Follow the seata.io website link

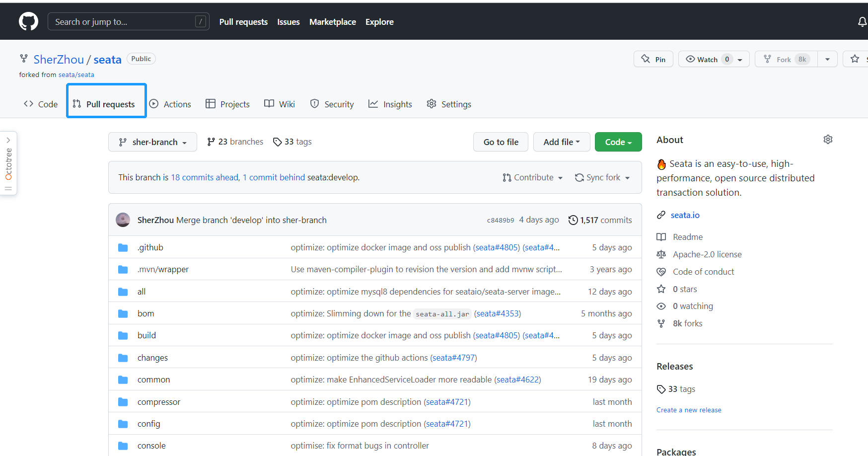(x=685, y=215)
